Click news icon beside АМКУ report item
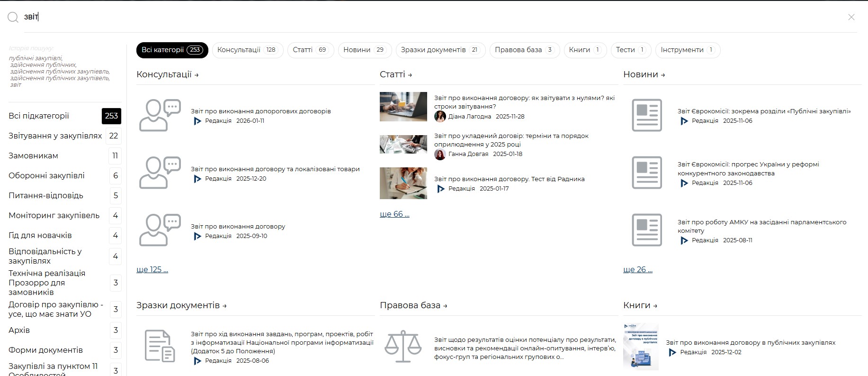The image size is (868, 376). [646, 230]
